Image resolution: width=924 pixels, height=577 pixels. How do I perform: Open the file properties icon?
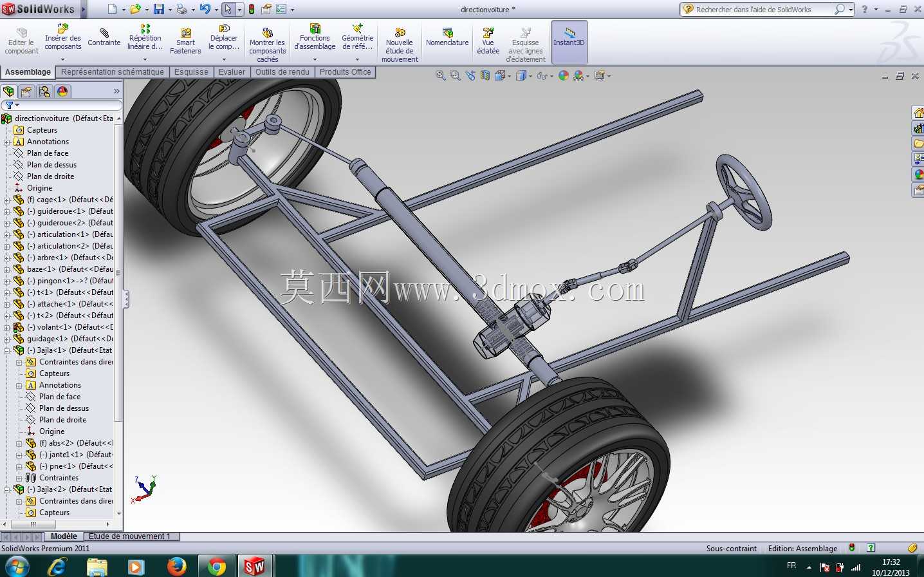point(266,9)
